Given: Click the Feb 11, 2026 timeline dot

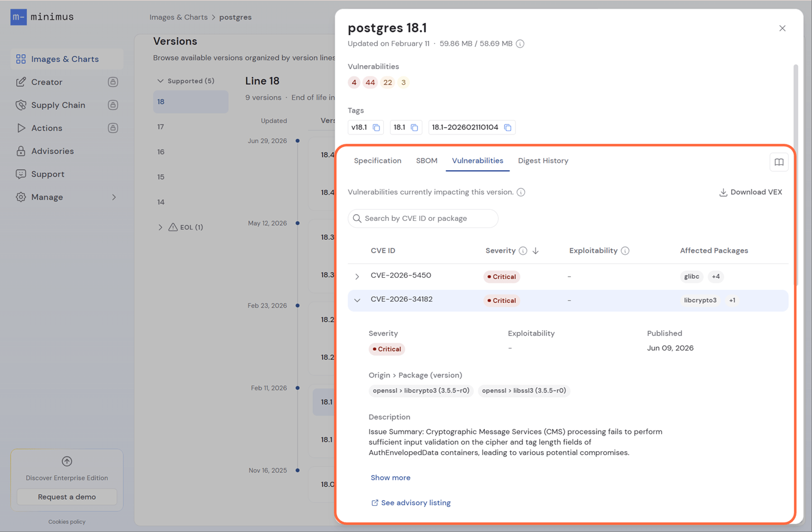Looking at the screenshot, I should [297, 388].
